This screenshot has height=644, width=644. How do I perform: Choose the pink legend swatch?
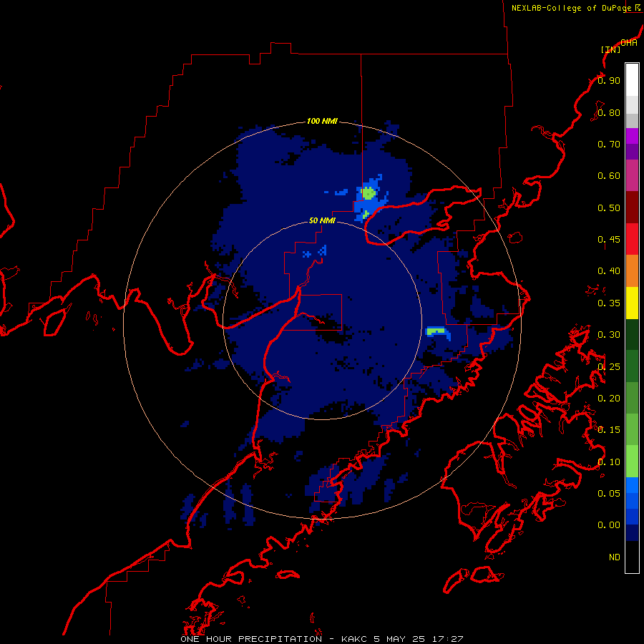pos(632,175)
